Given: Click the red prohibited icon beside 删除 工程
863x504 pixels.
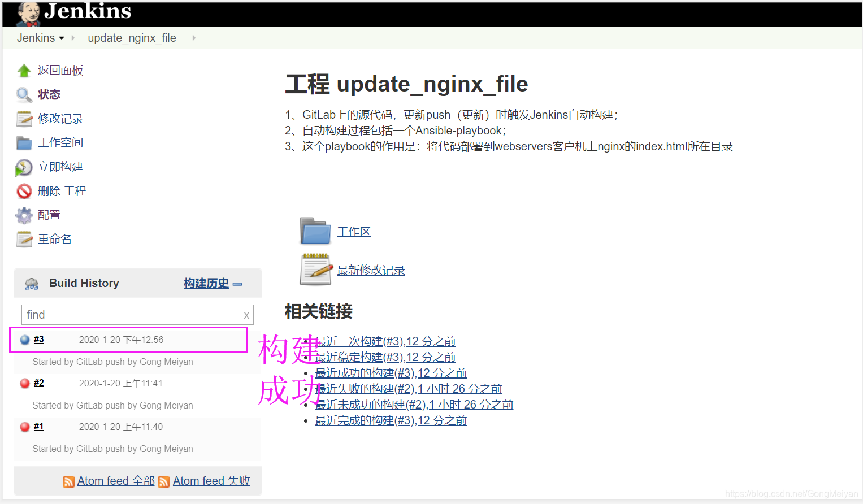Looking at the screenshot, I should (24, 192).
